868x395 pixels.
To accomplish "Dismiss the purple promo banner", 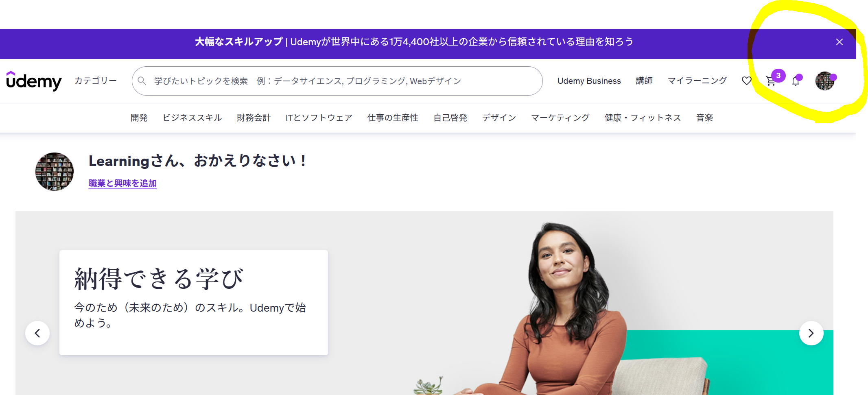I will pyautogui.click(x=840, y=42).
